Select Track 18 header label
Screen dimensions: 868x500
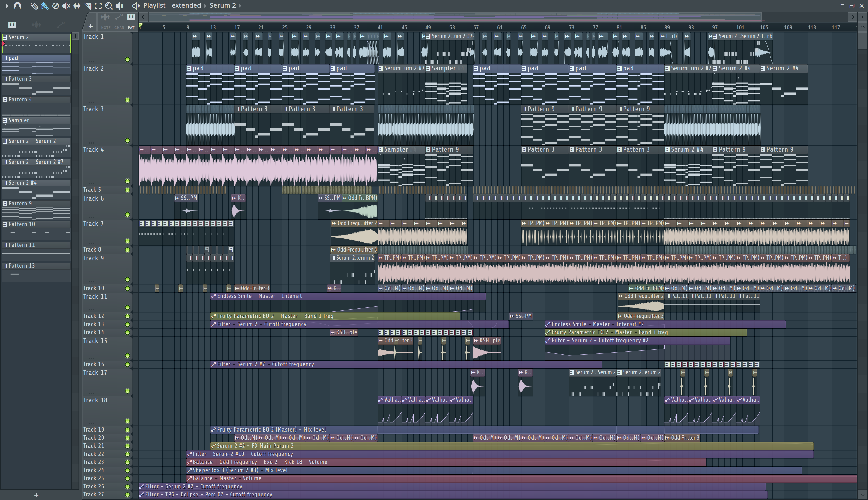[x=95, y=400]
